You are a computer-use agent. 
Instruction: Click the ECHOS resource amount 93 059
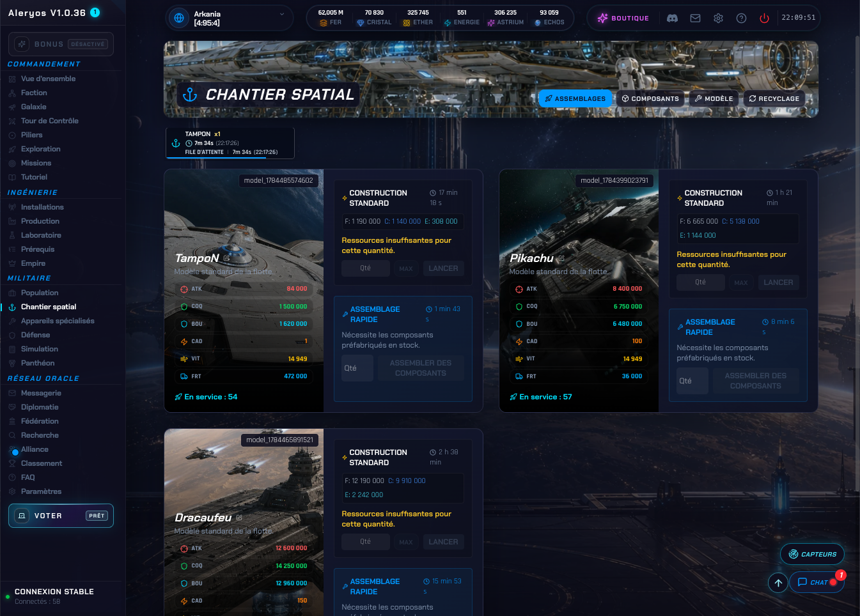(x=549, y=13)
